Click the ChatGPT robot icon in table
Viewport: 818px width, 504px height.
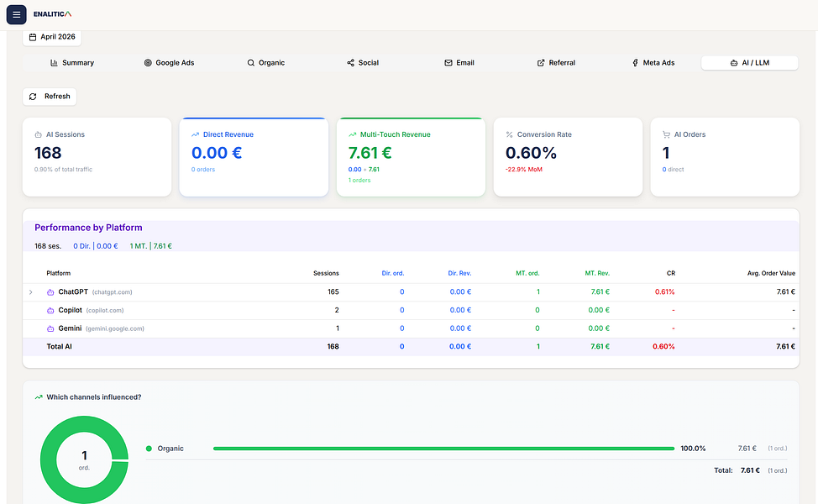click(x=50, y=292)
